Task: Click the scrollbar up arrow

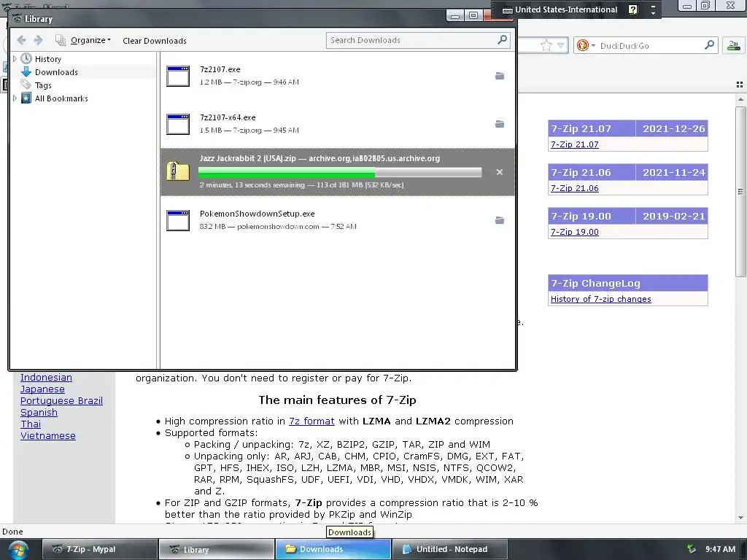Action: pos(740,99)
